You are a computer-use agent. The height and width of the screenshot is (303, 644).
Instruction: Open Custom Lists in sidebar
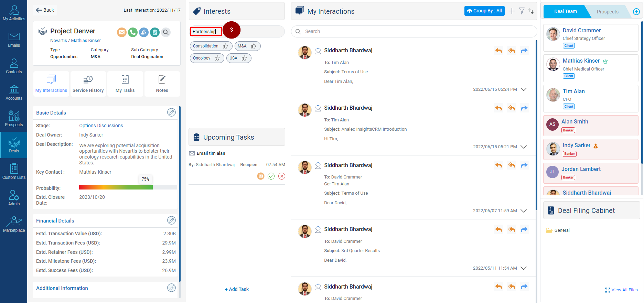(x=14, y=172)
